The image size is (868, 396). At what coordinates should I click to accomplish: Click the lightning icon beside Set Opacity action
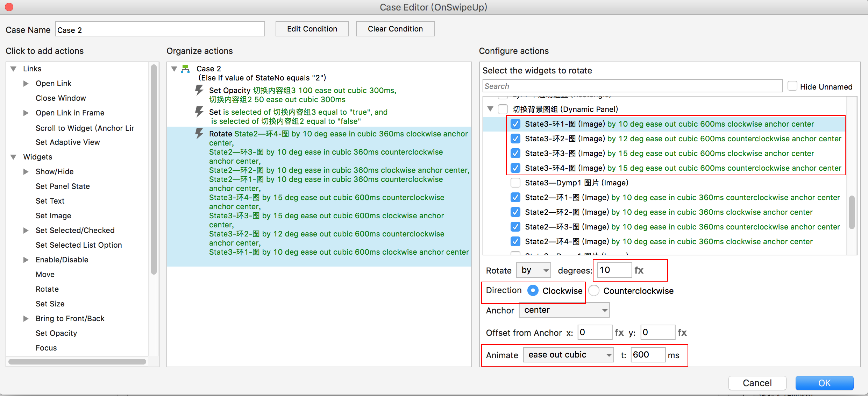(199, 90)
